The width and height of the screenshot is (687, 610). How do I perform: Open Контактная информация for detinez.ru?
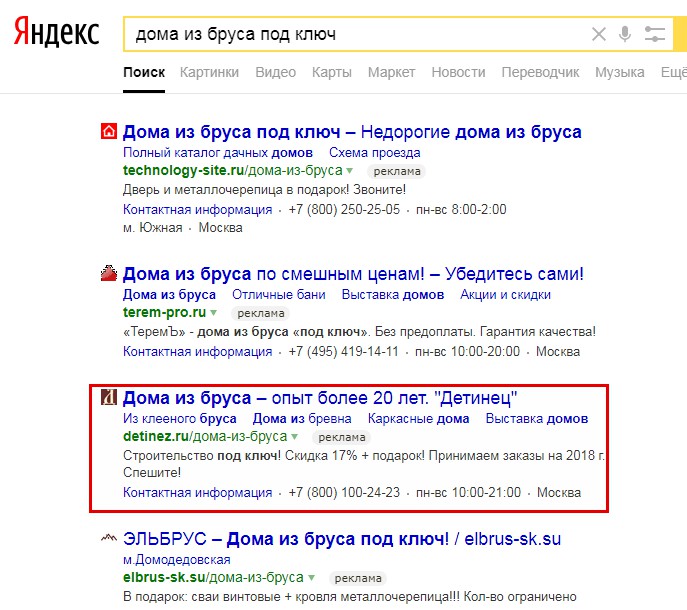[198, 493]
